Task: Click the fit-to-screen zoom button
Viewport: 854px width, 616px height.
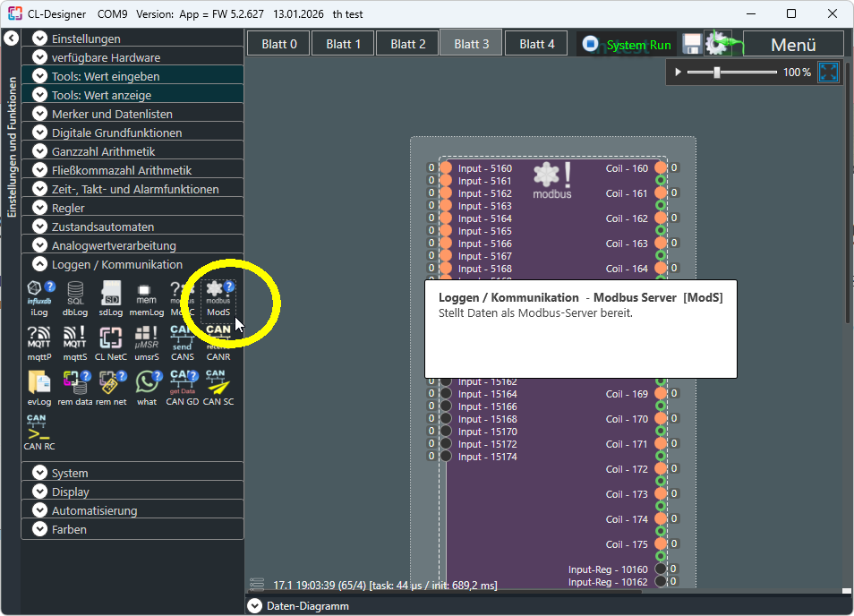Action: (828, 72)
